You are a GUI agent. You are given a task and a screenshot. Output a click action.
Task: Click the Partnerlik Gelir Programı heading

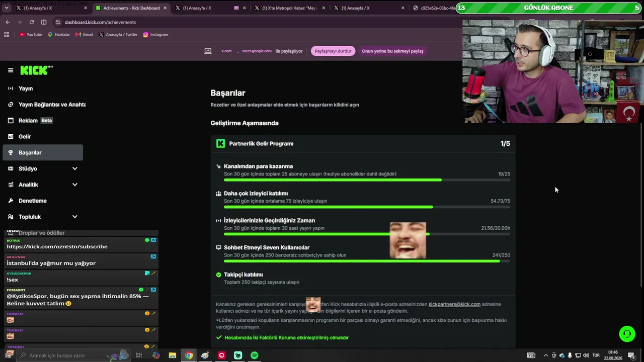point(261,144)
